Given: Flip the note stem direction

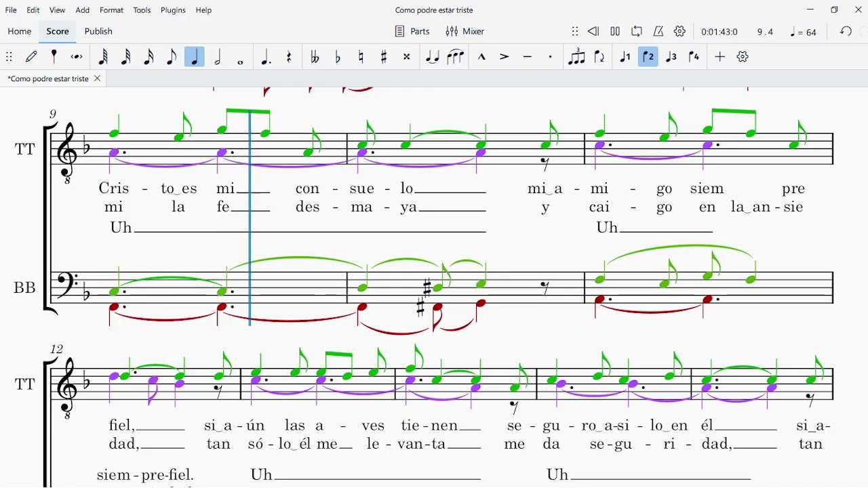Looking at the screenshot, I should (x=600, y=58).
